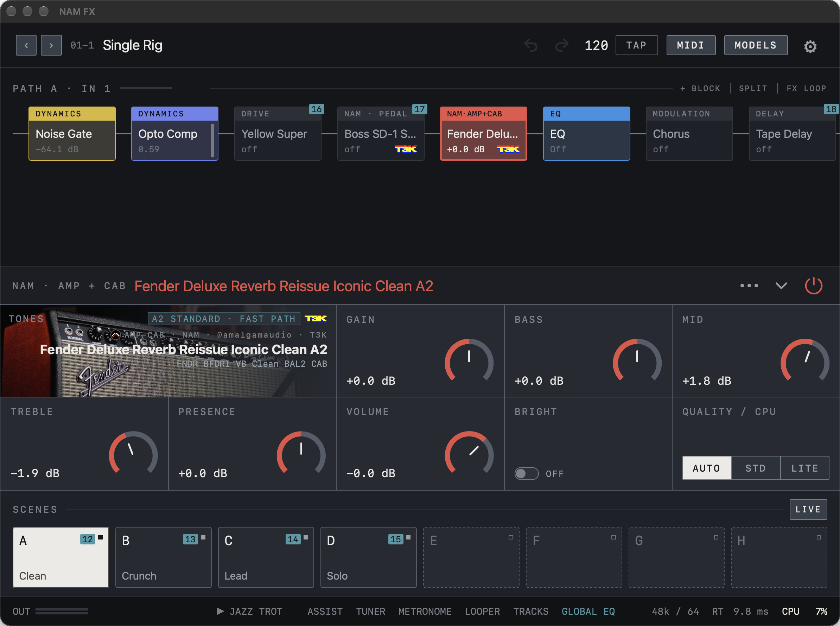840x626 pixels.
Task: Open the LOOPER in bottom bar
Action: pyautogui.click(x=482, y=611)
